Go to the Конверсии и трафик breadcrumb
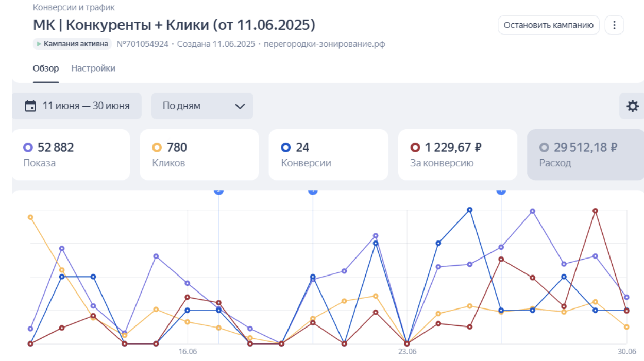Screen dimensions: 644x361 click(74, 8)
